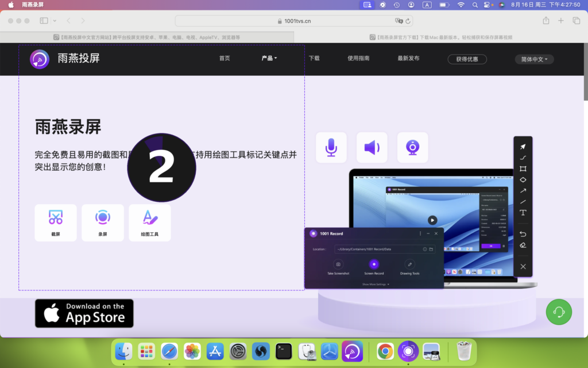Select the 绘图工具 drawing tools card

(x=150, y=223)
